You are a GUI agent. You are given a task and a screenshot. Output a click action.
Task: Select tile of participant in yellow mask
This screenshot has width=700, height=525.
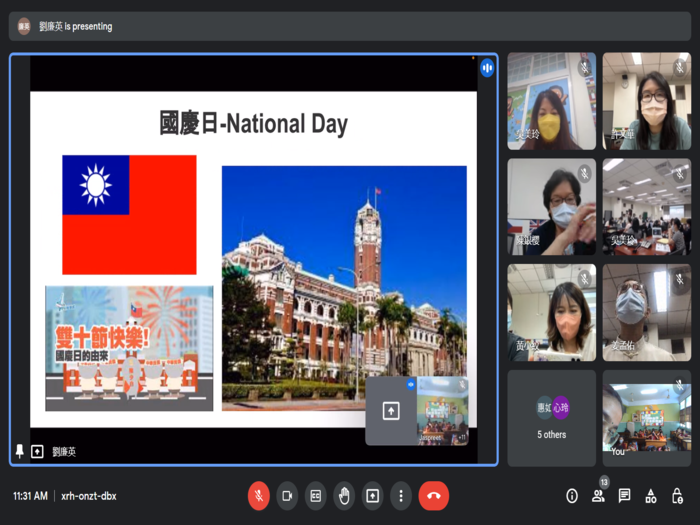point(552,101)
